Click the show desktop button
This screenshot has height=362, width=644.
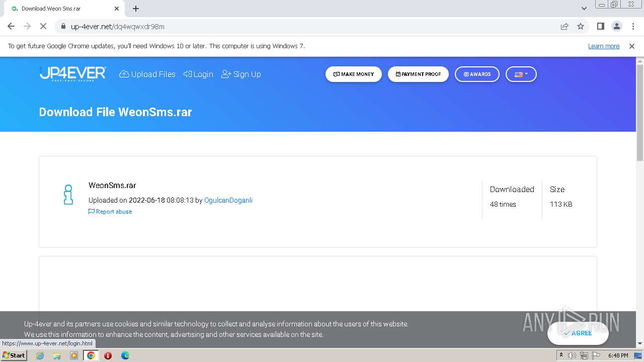(x=638, y=355)
